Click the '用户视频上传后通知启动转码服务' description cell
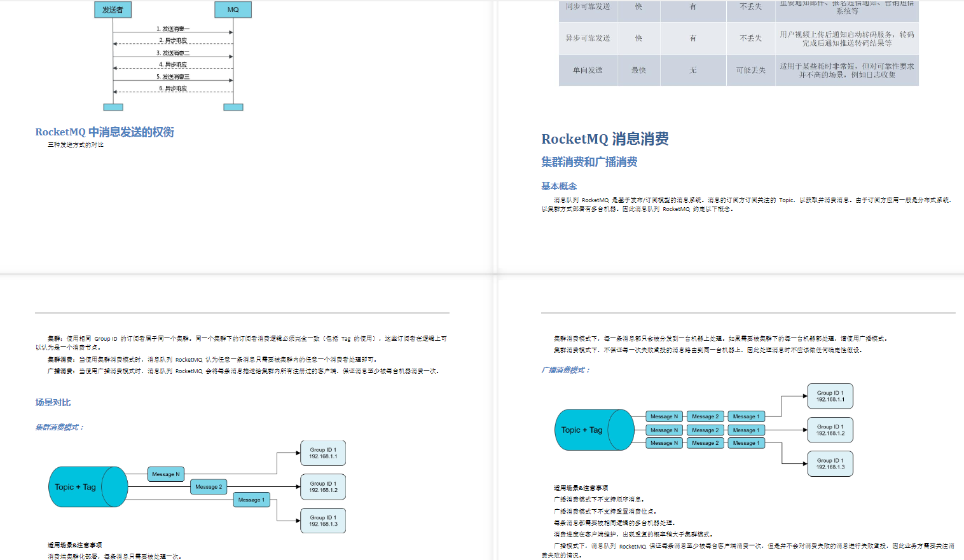The height and width of the screenshot is (560, 964). [847, 38]
